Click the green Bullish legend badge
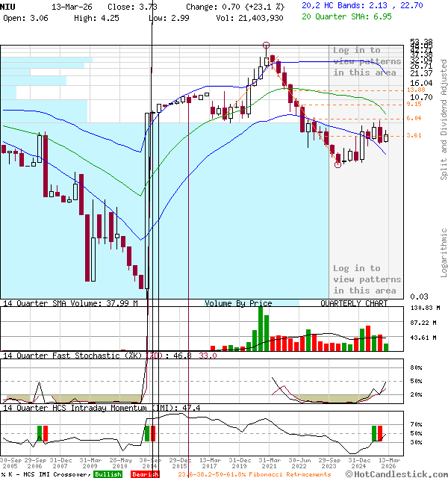This screenshot has height=478, width=448. tap(108, 474)
